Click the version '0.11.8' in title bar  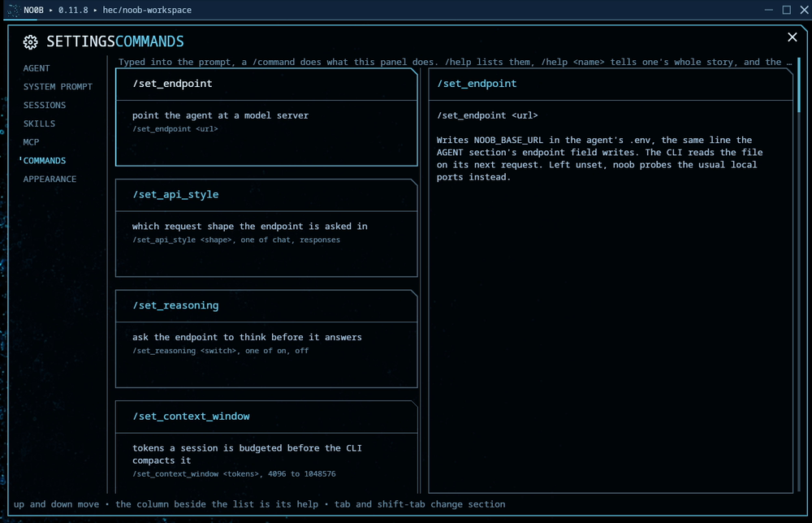(x=73, y=10)
